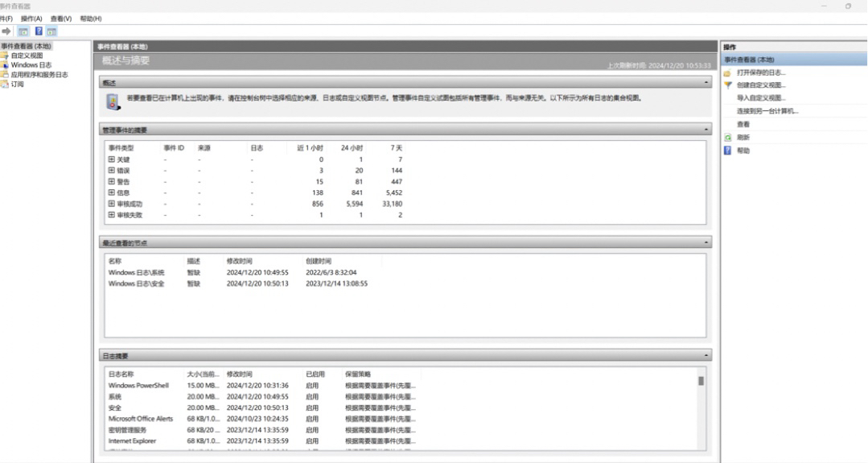Open the 操作(A) menu

point(31,19)
